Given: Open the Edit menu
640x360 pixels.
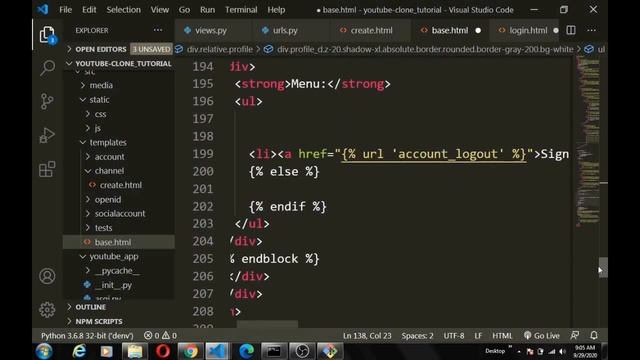Looking at the screenshot, I should [89, 9].
